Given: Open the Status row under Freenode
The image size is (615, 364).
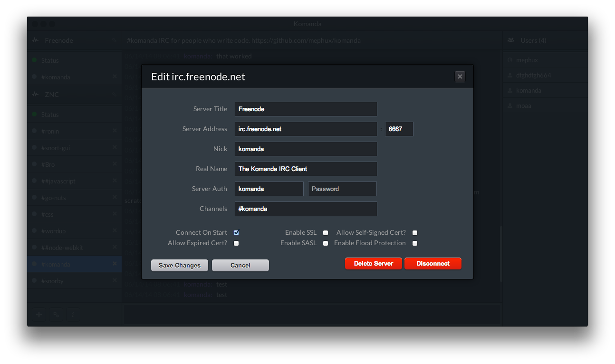Looking at the screenshot, I should (75, 60).
